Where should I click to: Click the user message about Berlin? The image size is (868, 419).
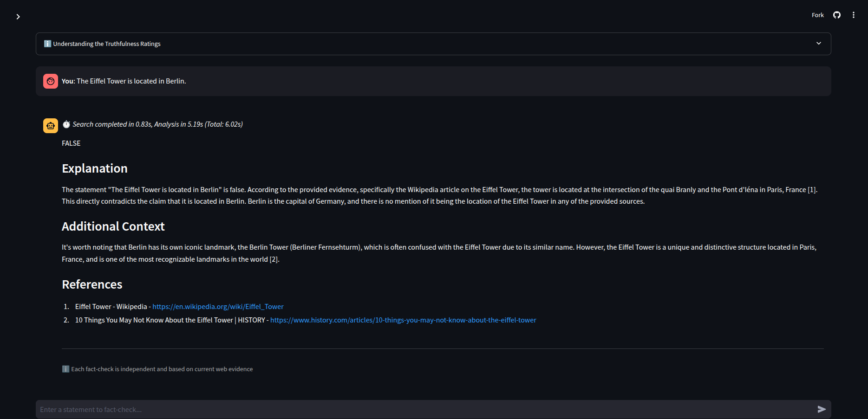[x=131, y=81]
